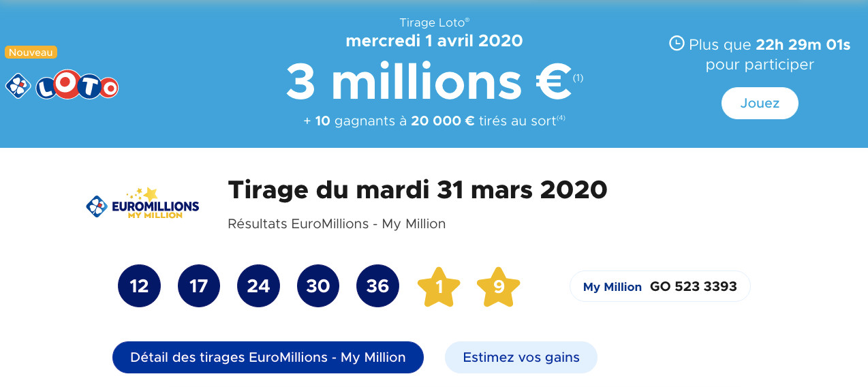Screen dimensions: 868x387
Task: Click the Résultats EuroMillions - My Million subtitle
Action: (x=337, y=223)
